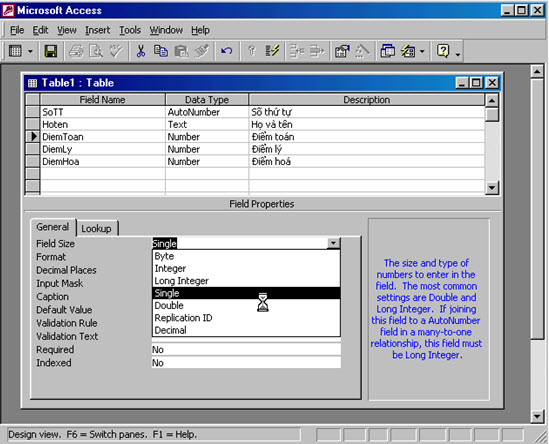Click the Cut scissors icon
This screenshot has height=444, width=549.
141,51
